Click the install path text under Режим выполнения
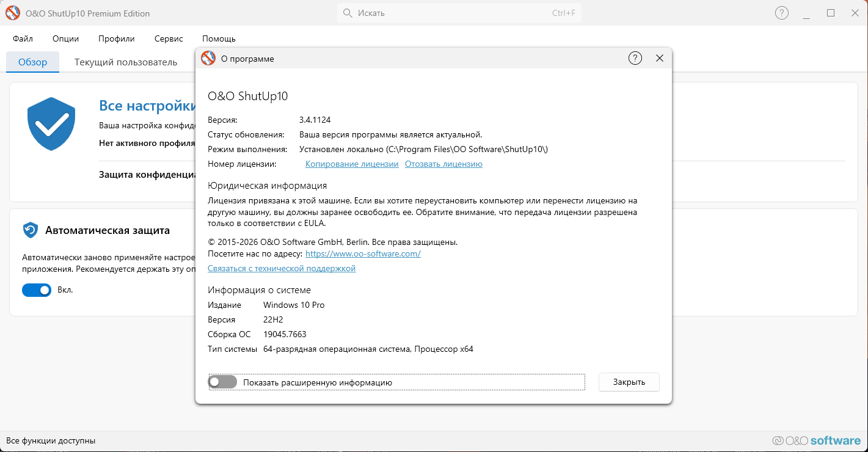This screenshot has height=452, width=868. [423, 149]
